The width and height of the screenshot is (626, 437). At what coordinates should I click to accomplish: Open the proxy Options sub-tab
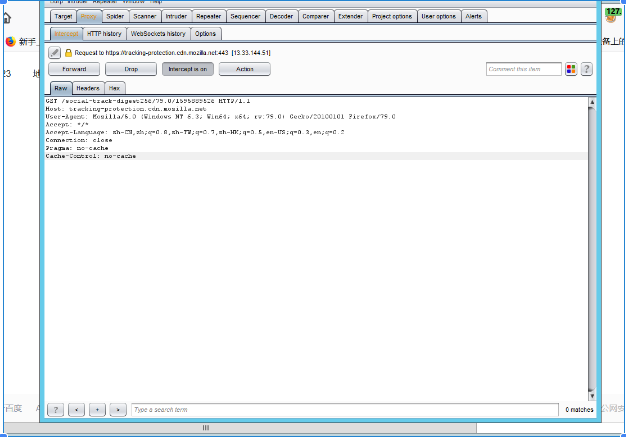205,34
